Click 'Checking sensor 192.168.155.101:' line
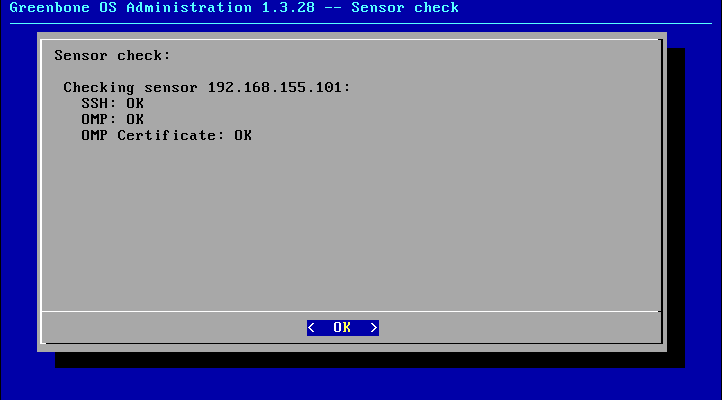 [207, 87]
